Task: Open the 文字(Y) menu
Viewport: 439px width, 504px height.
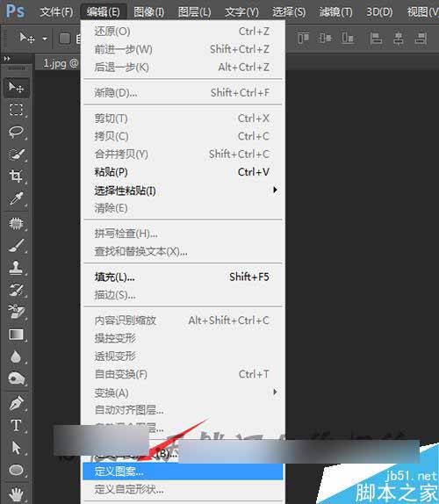Action: tap(241, 12)
